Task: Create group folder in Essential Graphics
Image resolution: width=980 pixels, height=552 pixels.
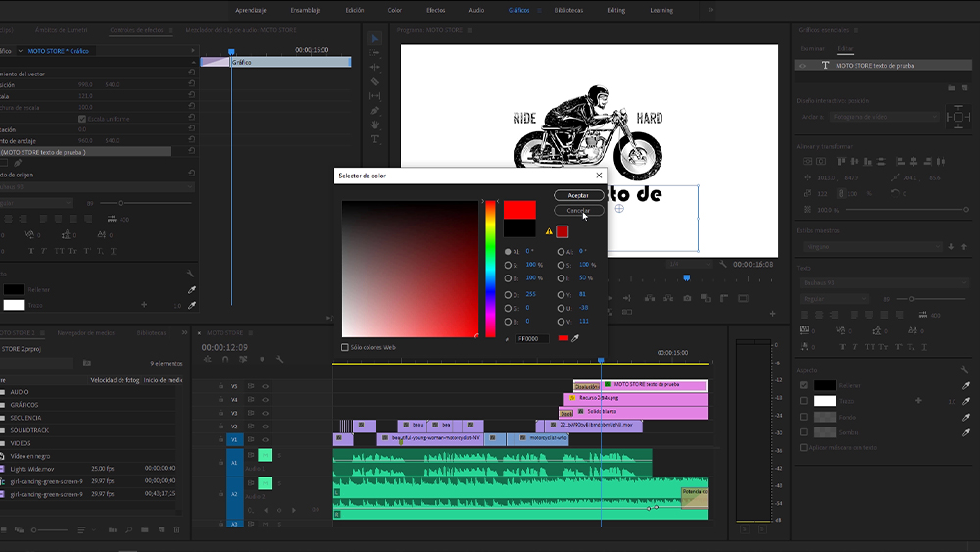Action: [x=952, y=88]
